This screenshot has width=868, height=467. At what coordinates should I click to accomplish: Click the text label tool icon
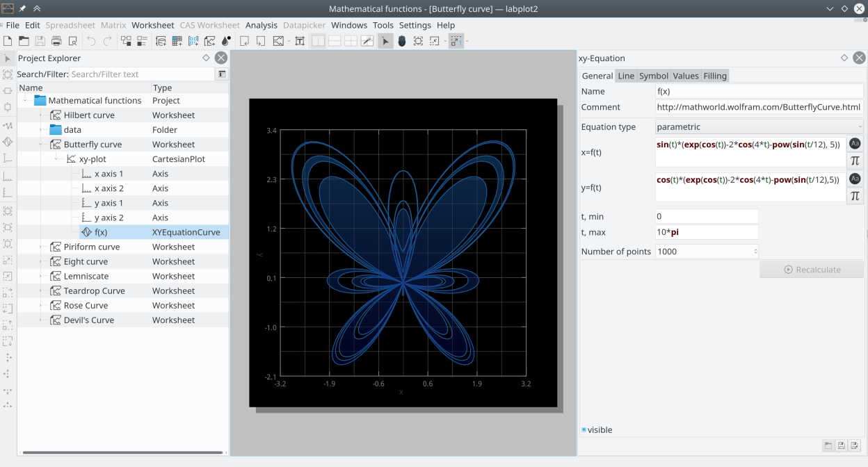(300, 41)
